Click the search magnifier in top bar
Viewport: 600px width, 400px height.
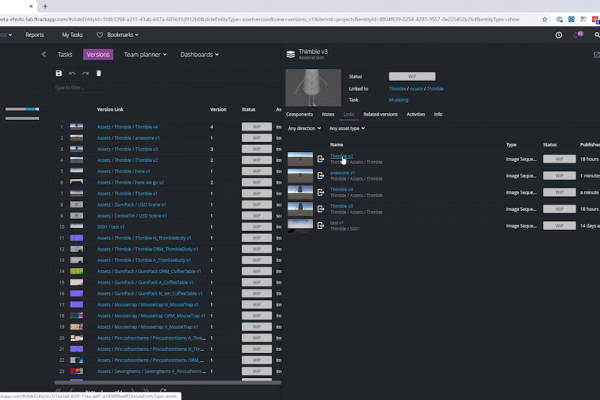pyautogui.click(x=597, y=35)
